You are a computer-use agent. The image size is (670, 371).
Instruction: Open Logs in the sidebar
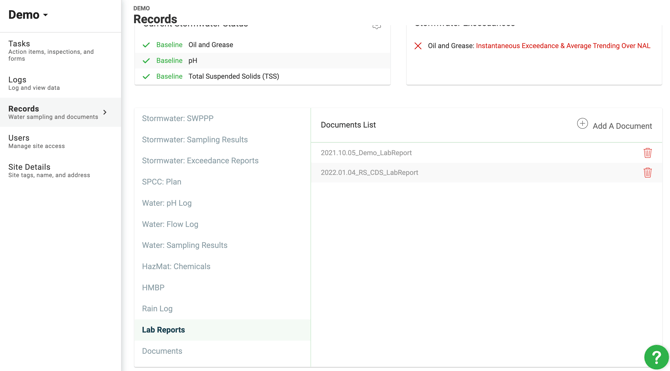click(60, 83)
